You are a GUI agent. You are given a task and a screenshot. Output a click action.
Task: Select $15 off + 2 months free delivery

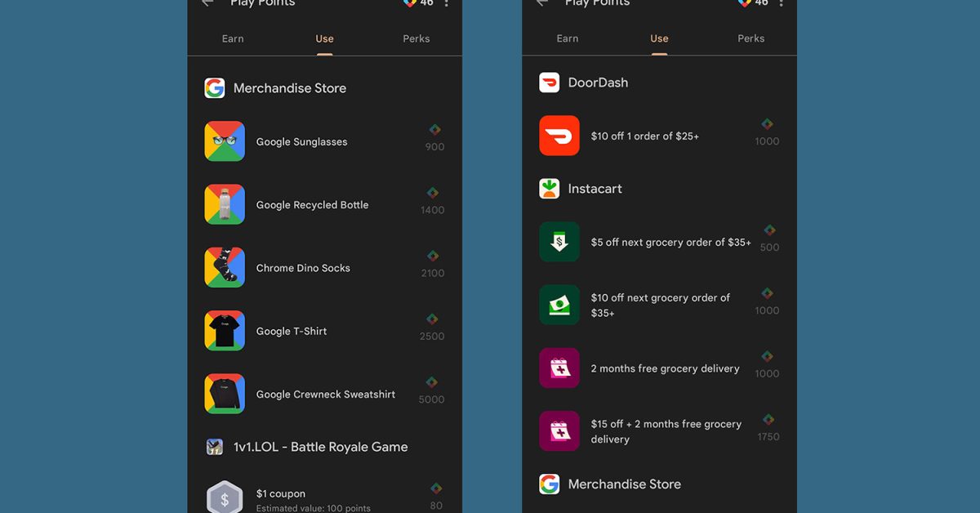[666, 431]
